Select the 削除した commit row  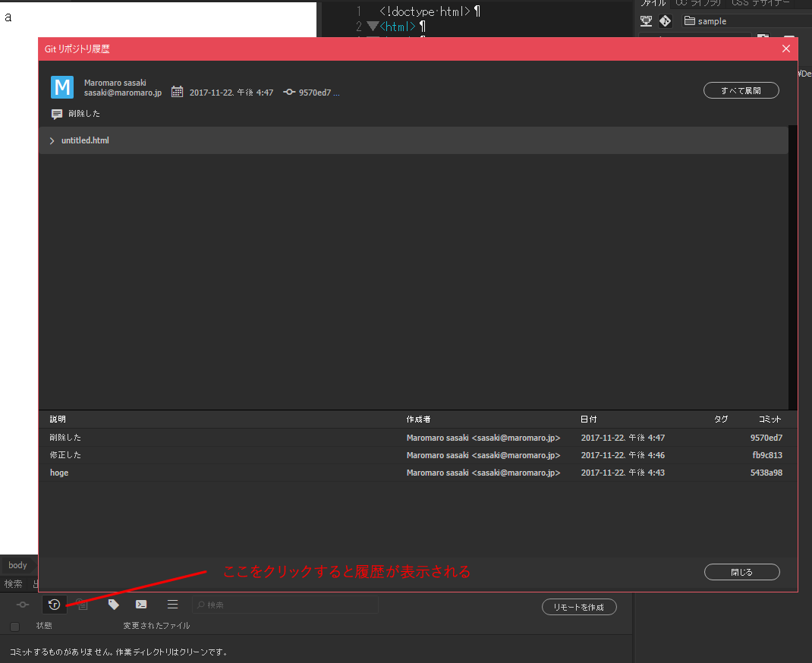(x=418, y=438)
